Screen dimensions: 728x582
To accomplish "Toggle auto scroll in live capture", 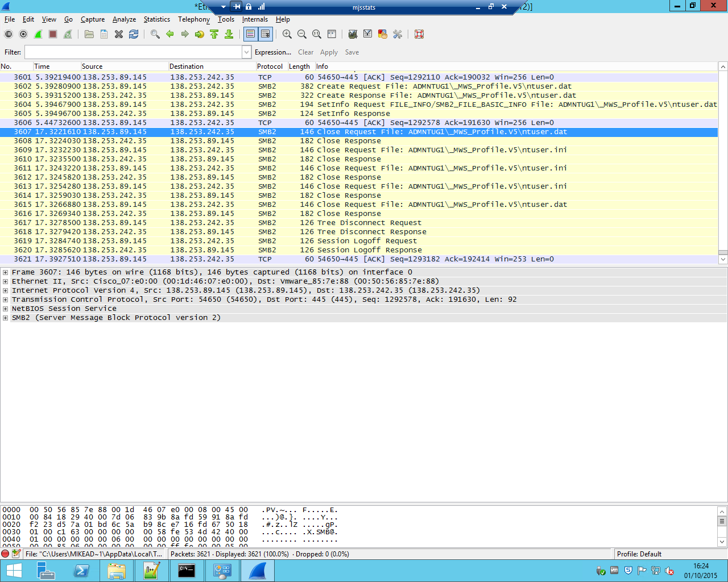I will pos(266,34).
